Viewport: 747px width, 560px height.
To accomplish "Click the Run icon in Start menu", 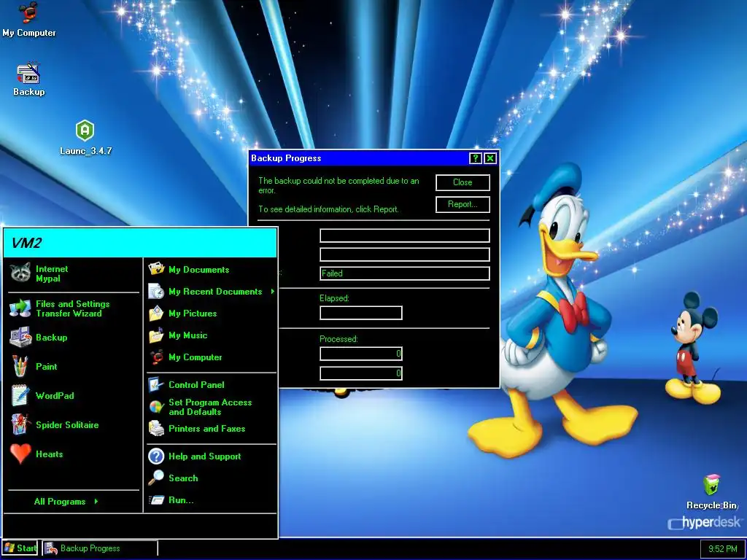I will click(x=156, y=500).
